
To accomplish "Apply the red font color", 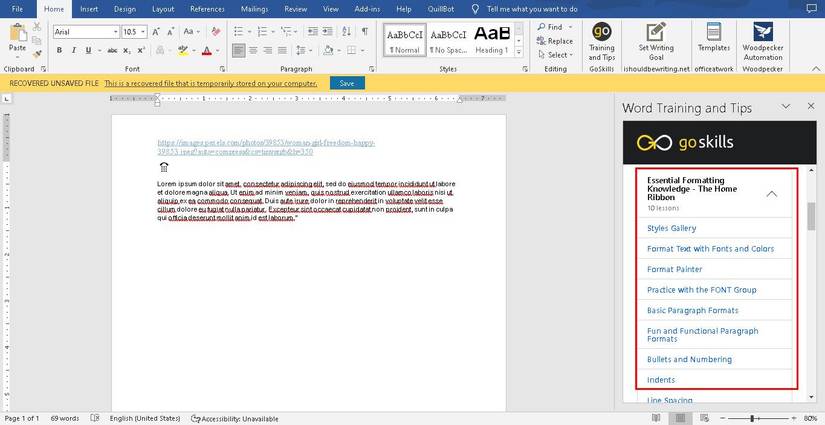I will pos(206,50).
